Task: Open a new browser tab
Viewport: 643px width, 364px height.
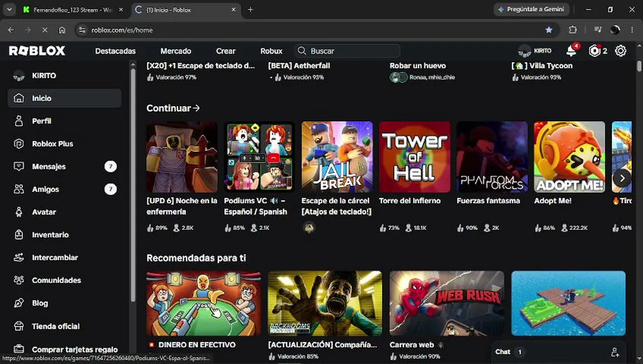Action: click(x=250, y=10)
